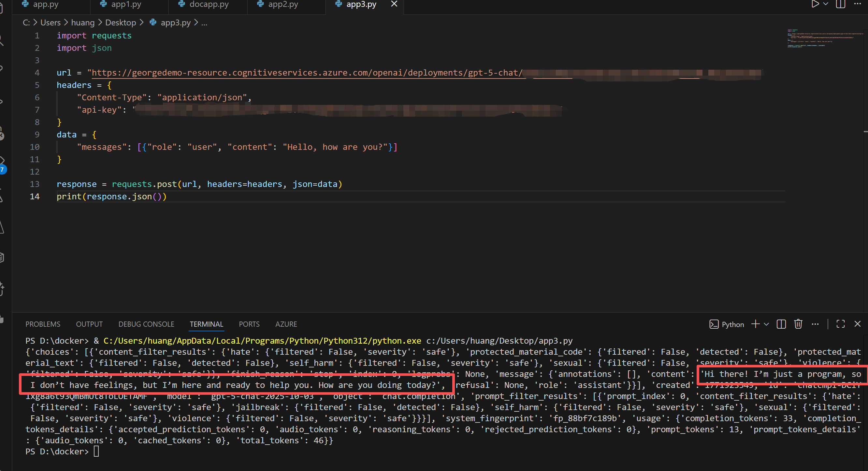Split the terminal with the split icon
The image size is (868, 471).
point(781,324)
